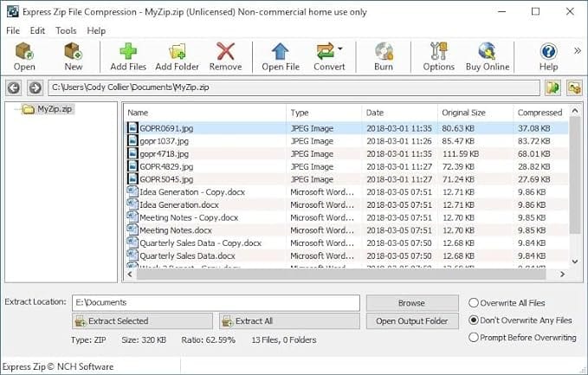Open the Tools menu
This screenshot has height=375, width=588.
tap(66, 31)
